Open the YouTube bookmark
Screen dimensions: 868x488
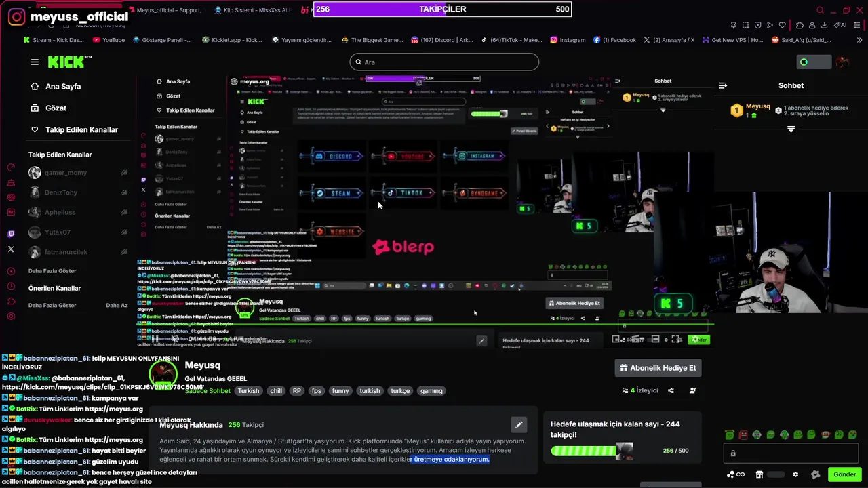point(108,40)
